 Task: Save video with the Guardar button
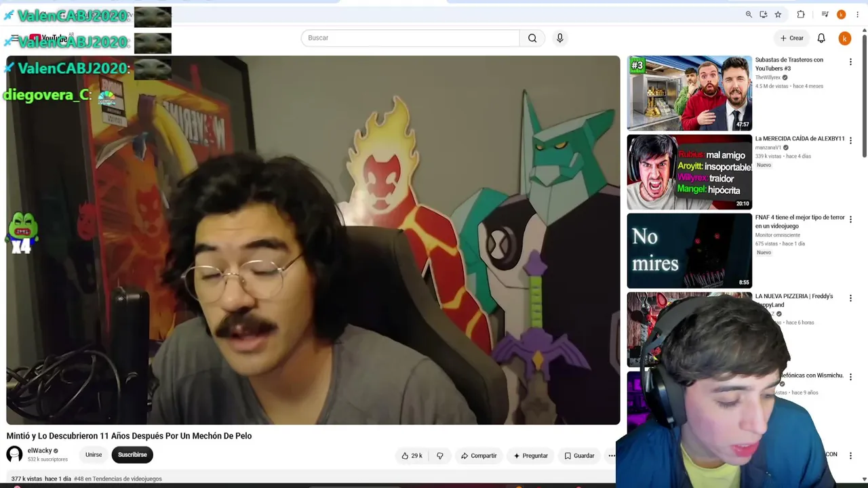579,455
